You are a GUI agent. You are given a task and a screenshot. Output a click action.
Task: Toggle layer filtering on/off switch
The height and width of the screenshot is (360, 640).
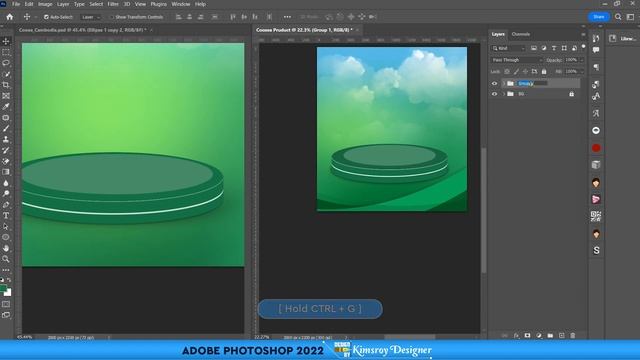coord(583,47)
